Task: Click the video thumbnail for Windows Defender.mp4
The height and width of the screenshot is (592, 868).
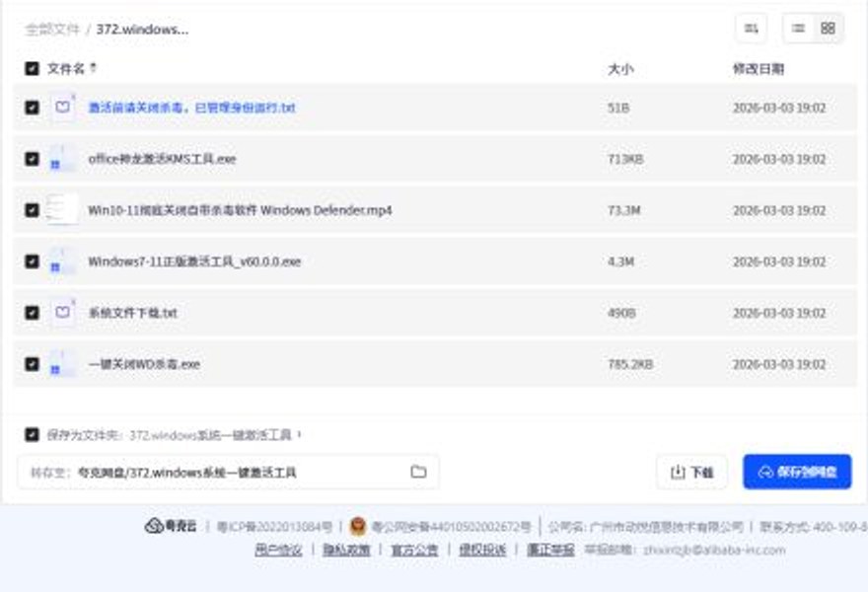Action: click(x=62, y=209)
